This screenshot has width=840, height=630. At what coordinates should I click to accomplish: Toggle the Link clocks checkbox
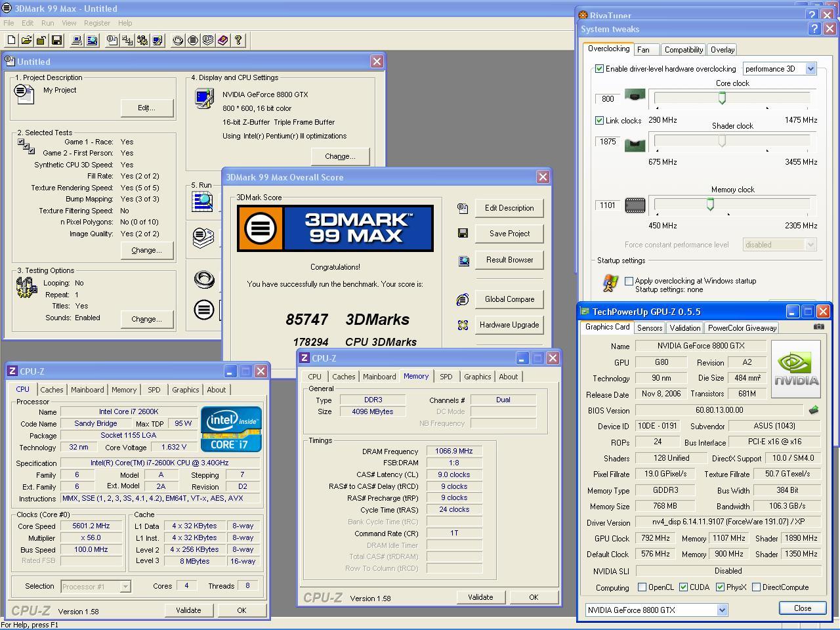[599, 120]
